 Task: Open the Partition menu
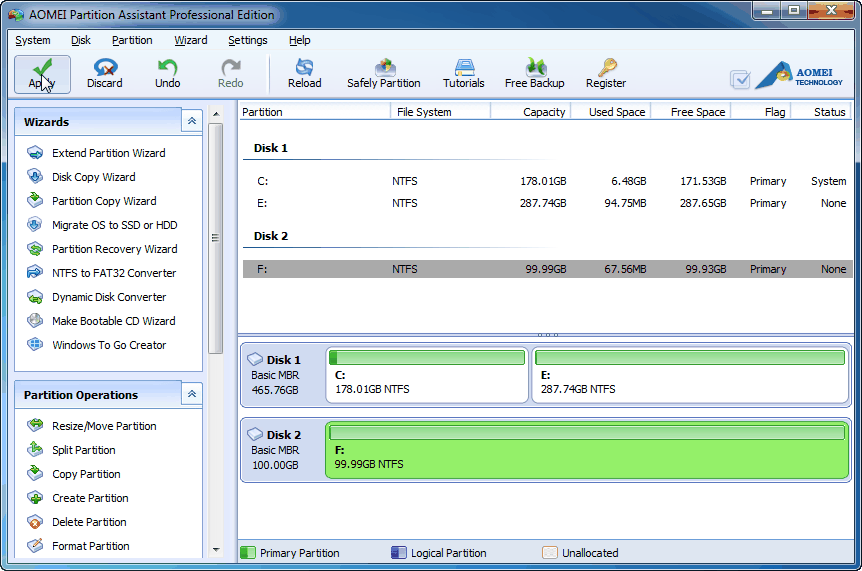point(132,40)
